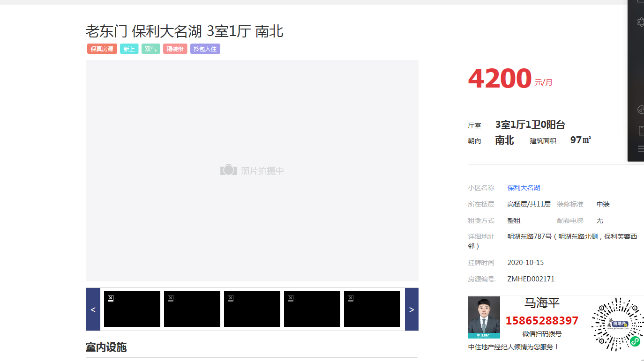
Task: Click the 整租 rental type value
Action: [x=514, y=221]
